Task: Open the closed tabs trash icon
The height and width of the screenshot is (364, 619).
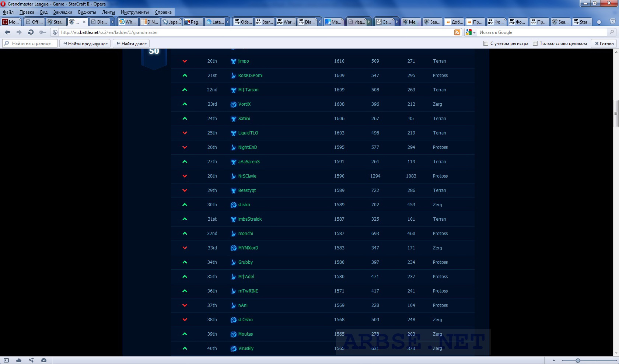Action: click(613, 22)
